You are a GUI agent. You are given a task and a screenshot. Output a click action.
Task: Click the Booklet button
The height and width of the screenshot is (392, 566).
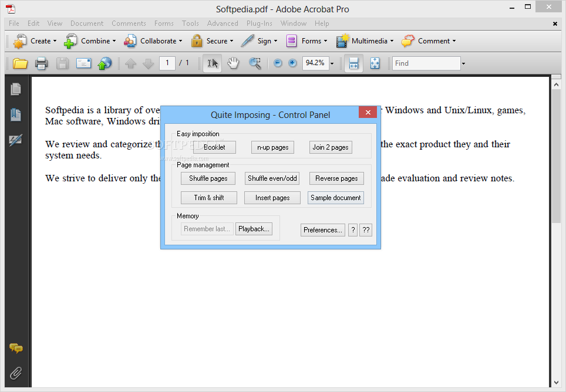click(x=214, y=147)
